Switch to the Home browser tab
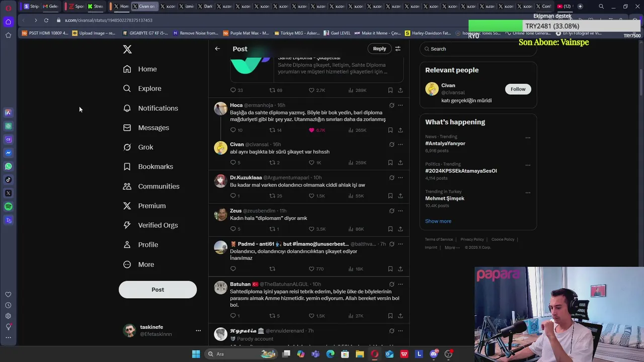This screenshot has height=362, width=644. pos(120,7)
